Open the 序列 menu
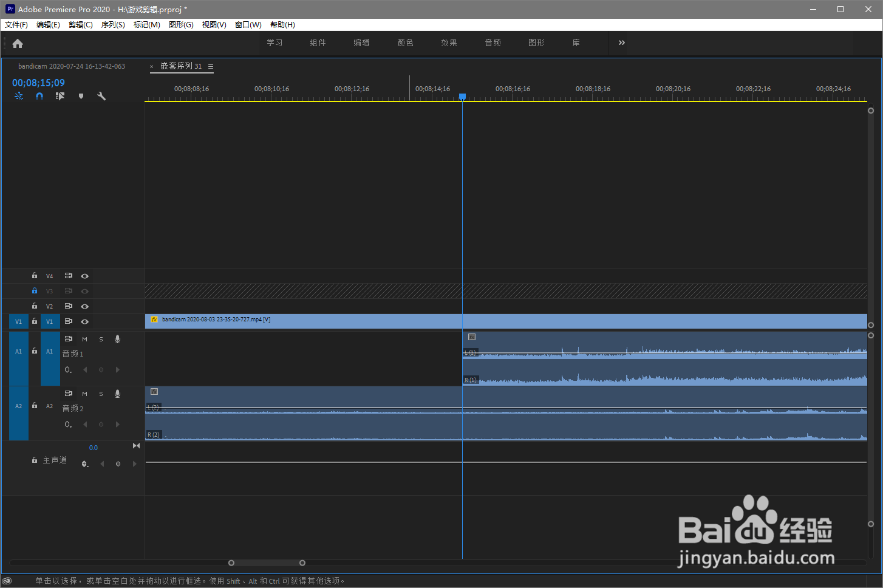 point(113,25)
